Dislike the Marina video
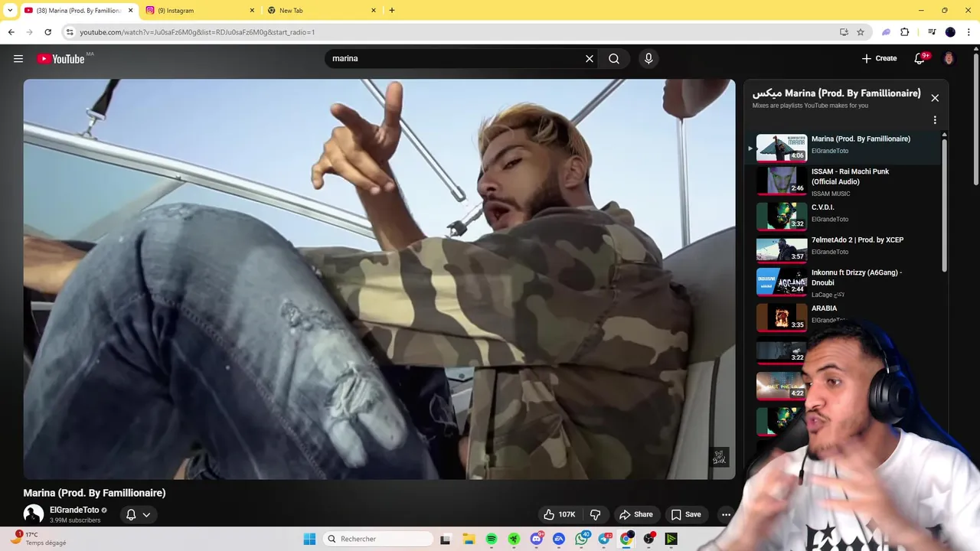This screenshot has width=980, height=551. click(x=595, y=514)
